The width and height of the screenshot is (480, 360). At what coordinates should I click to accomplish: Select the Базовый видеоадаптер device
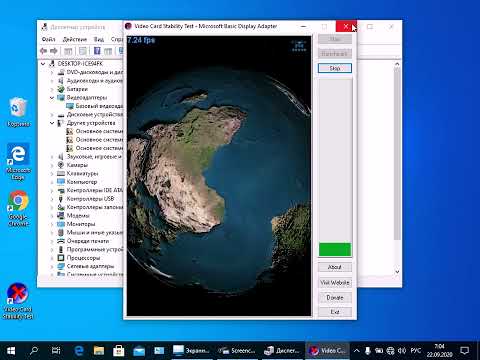(x=95, y=106)
